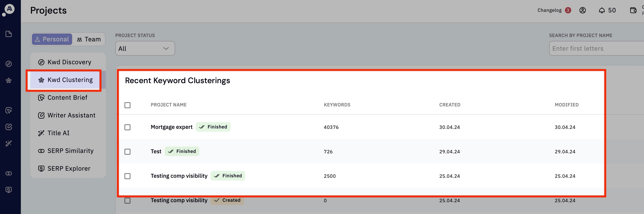Toggle the select-all checkbox in table header
Image resolution: width=644 pixels, height=214 pixels.
coord(127,105)
